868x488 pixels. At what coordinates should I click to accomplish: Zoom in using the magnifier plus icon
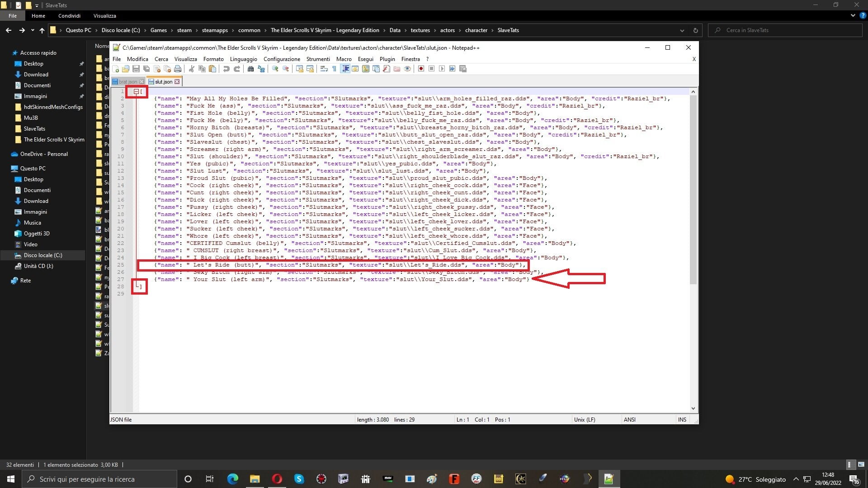275,69
